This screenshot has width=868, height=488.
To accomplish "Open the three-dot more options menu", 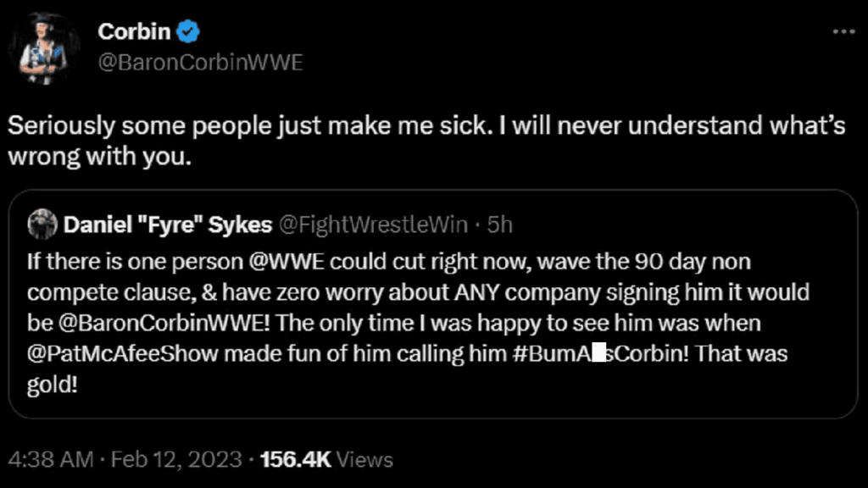I will (843, 31).
